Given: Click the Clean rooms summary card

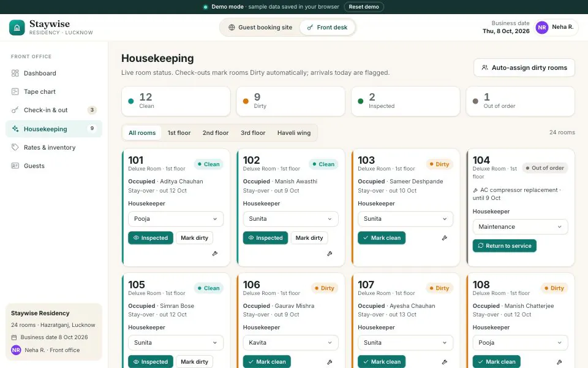Looking at the screenshot, I should point(176,101).
